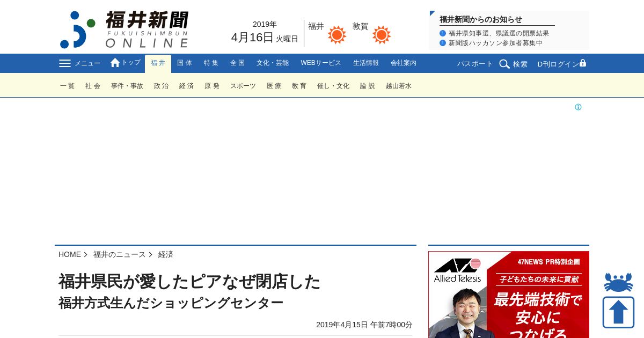Click the 福井 sunny weather icon
This screenshot has width=644, height=338.
(x=337, y=35)
